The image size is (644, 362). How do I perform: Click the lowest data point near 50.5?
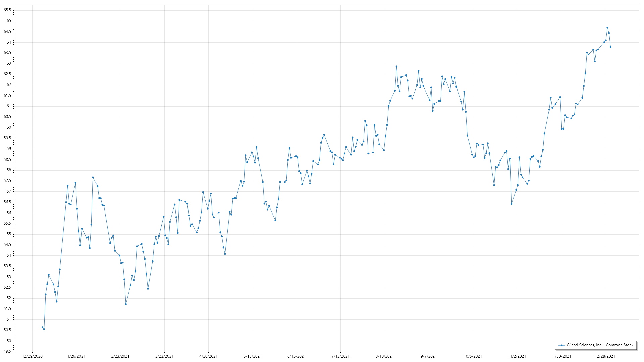[x=44, y=329]
